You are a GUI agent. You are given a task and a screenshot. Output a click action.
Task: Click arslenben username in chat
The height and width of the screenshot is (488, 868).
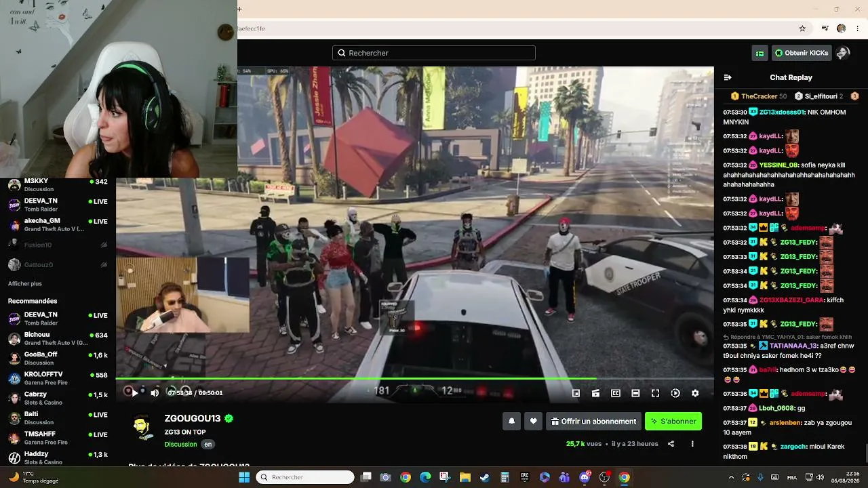tap(785, 423)
